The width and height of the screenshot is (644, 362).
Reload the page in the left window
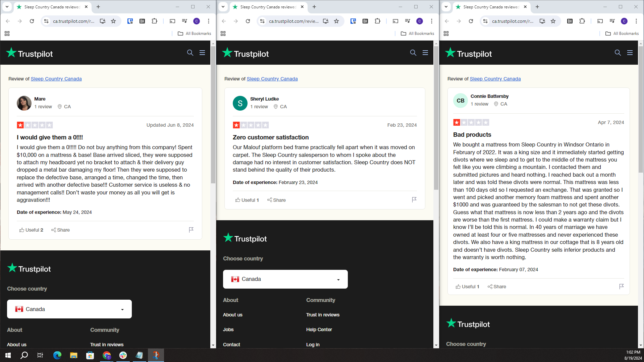(32, 21)
